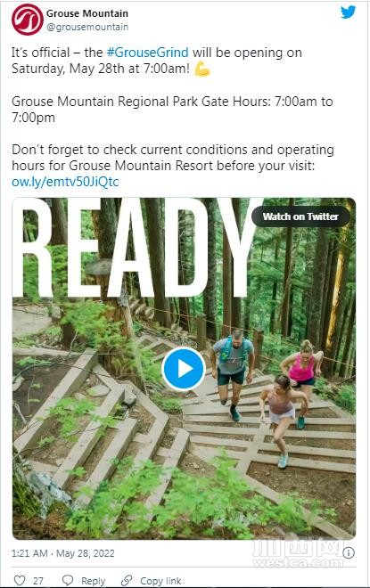Play the Grouse Grind video

click(x=184, y=369)
